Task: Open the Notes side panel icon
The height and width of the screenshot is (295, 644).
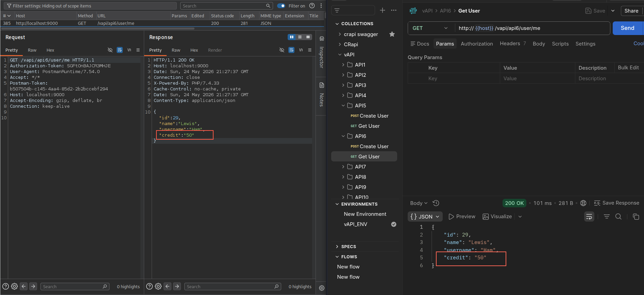Action: [x=322, y=85]
